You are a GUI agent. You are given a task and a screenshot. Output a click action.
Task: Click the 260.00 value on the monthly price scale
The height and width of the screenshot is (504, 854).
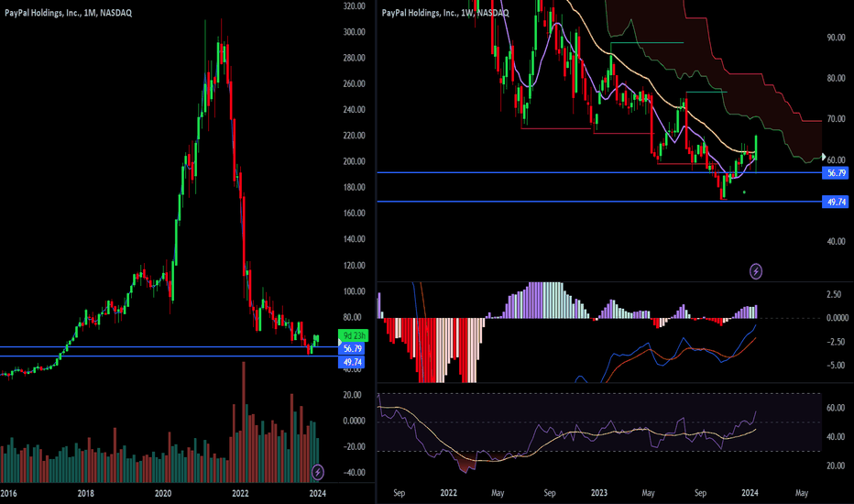[354, 83]
